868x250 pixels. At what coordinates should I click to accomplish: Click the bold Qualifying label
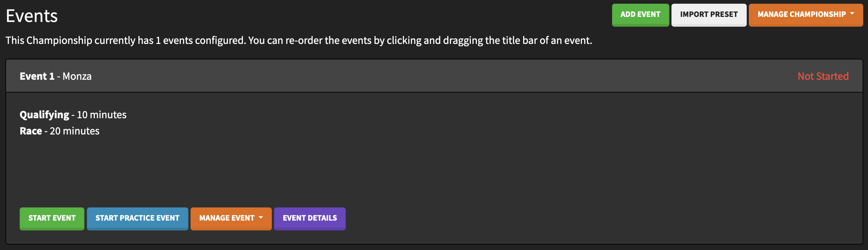[x=44, y=115]
